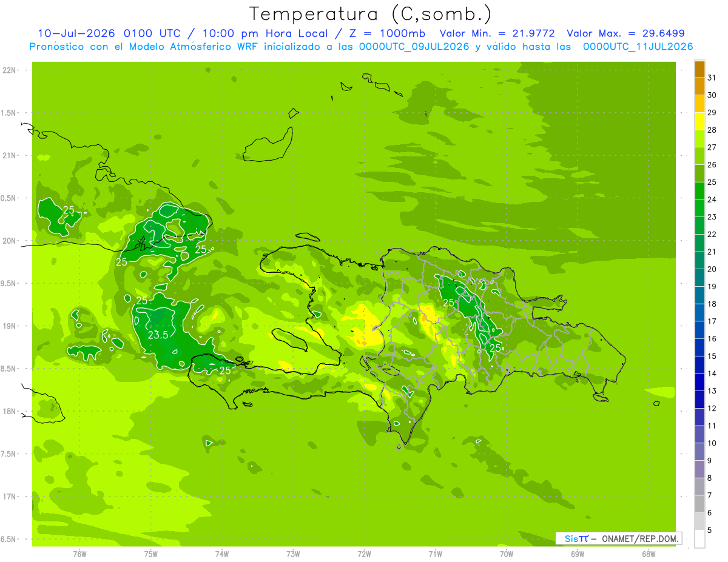Click the colorbar value label "24"
This screenshot has height=562, width=728.
coord(712,199)
